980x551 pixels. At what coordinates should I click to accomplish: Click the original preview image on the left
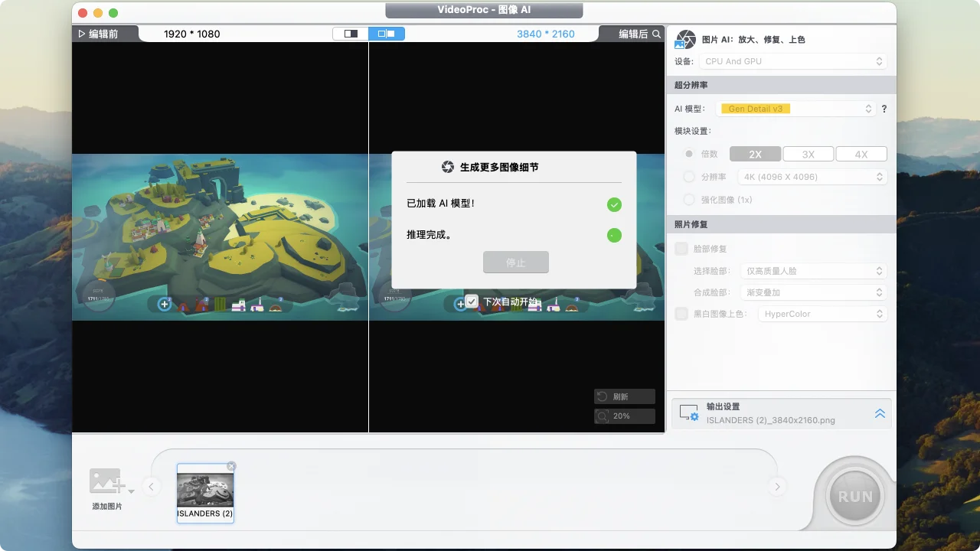(220, 237)
